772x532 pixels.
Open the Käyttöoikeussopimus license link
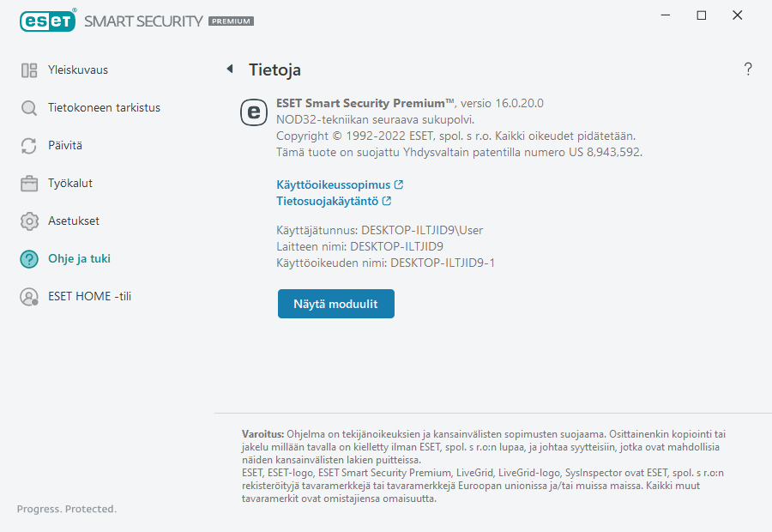point(333,184)
